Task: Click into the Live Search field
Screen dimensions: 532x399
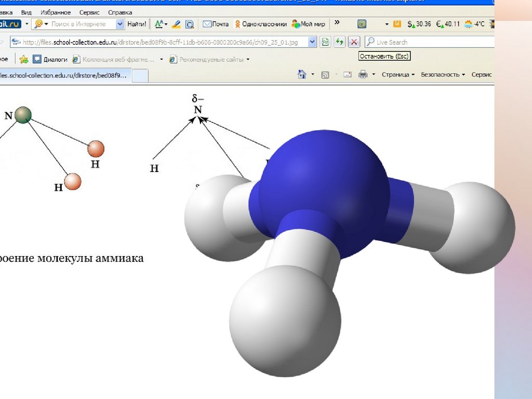Action: (431, 42)
